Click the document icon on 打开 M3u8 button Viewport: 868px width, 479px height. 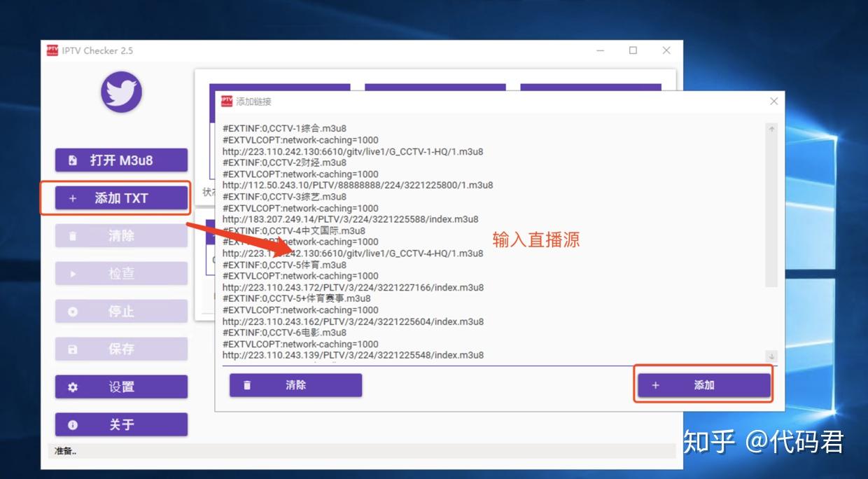71,160
